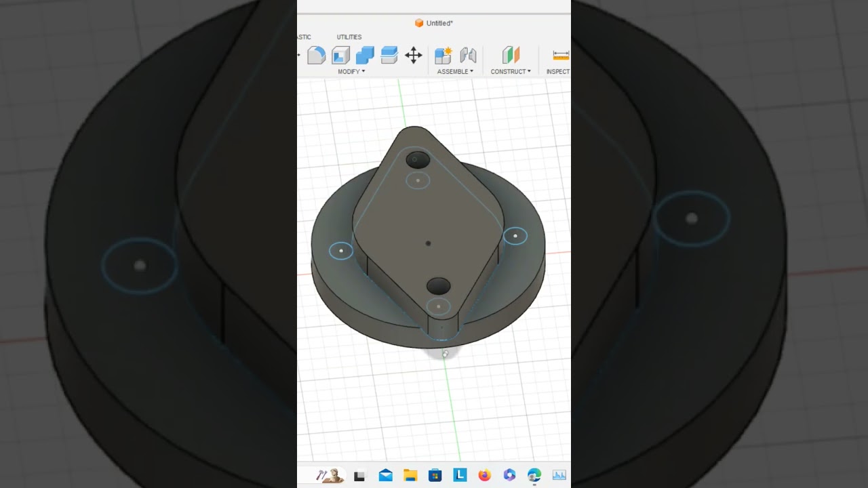Open the CONSTRUCT dropdown menu
Image resolution: width=868 pixels, height=488 pixels.
(511, 71)
